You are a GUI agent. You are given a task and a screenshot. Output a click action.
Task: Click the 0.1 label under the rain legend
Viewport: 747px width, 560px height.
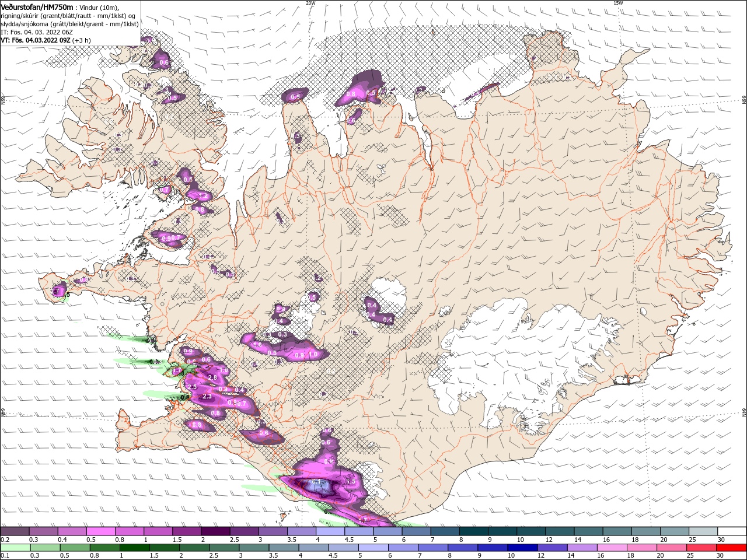(x=4, y=556)
